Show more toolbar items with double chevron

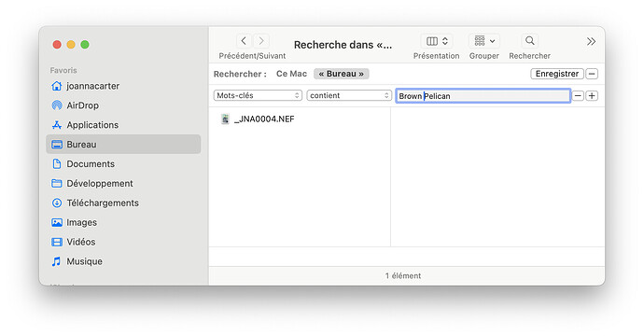[x=591, y=41]
